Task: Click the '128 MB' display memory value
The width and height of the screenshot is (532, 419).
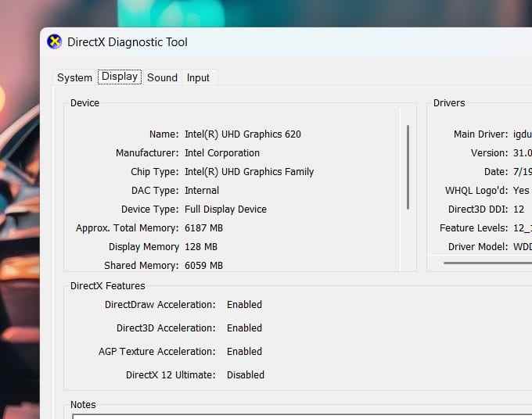Action: click(201, 247)
